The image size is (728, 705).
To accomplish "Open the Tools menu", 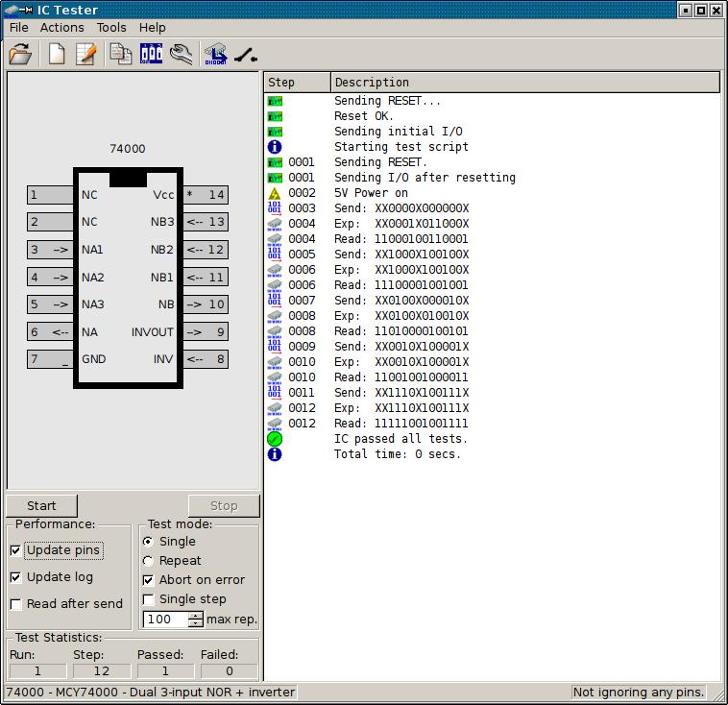I will (111, 28).
